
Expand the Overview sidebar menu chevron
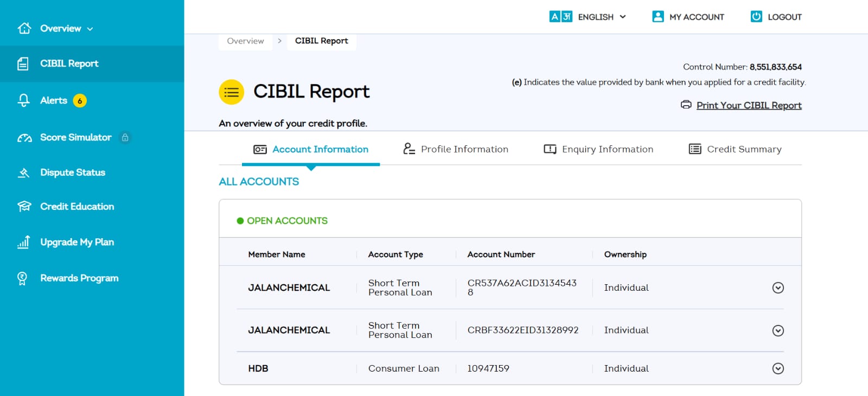pos(90,29)
